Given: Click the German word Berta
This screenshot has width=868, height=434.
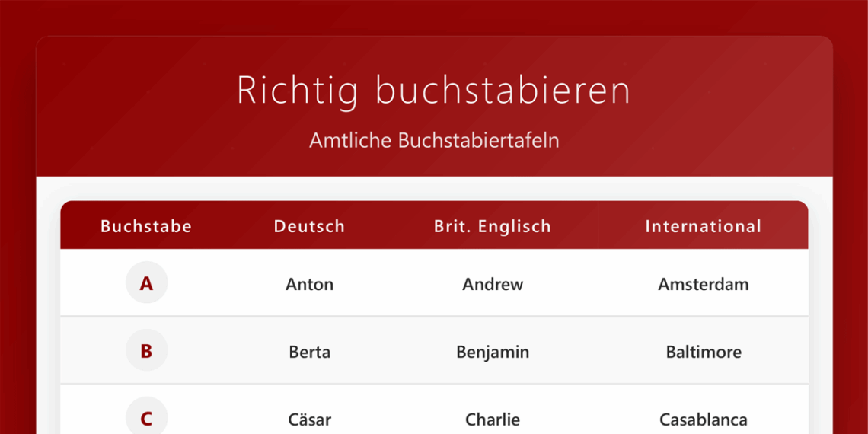Looking at the screenshot, I should click(309, 352).
